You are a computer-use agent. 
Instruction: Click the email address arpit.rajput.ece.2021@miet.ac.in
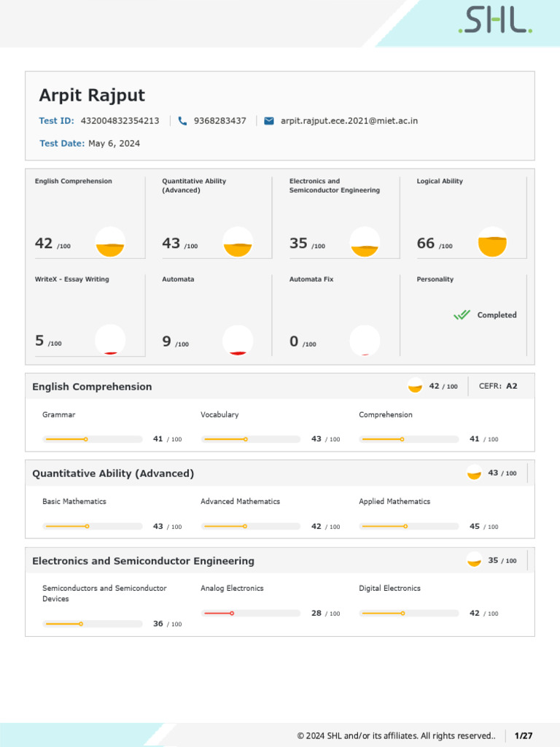[x=349, y=120]
